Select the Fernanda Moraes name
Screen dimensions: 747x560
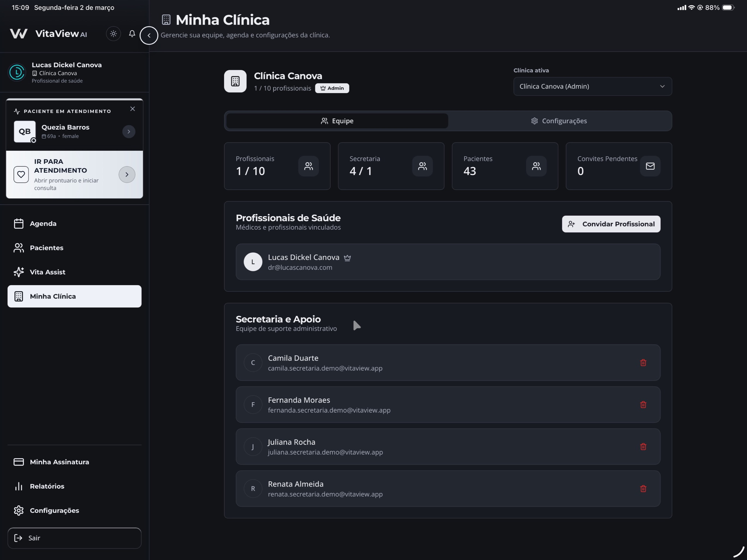click(299, 400)
